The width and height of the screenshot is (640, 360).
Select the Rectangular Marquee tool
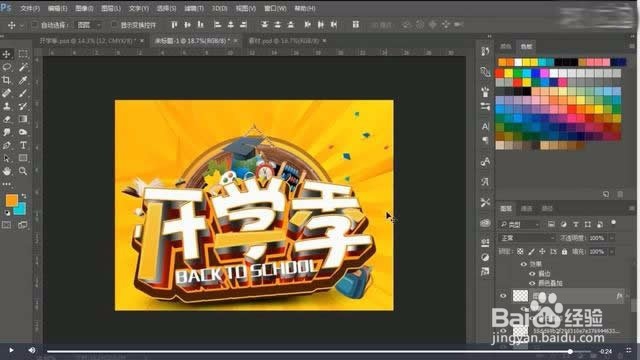pyautogui.click(x=23, y=54)
